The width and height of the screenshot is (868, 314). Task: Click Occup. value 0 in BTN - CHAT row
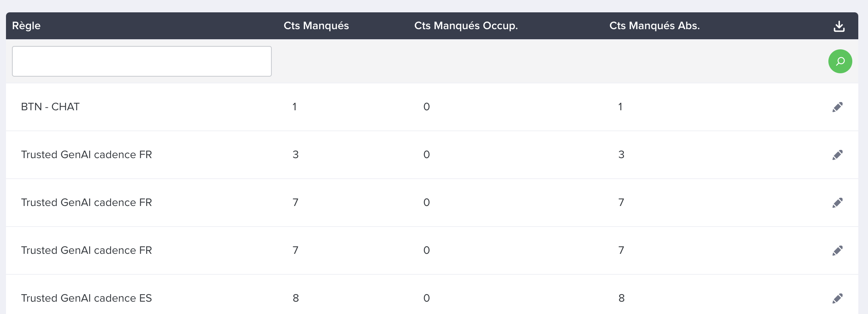tap(427, 107)
